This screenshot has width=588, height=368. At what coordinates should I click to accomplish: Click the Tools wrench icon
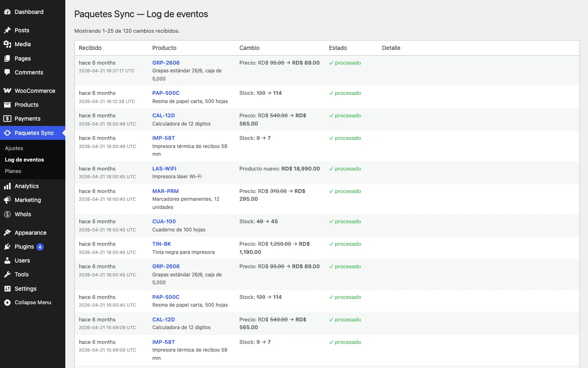pyautogui.click(x=7, y=274)
